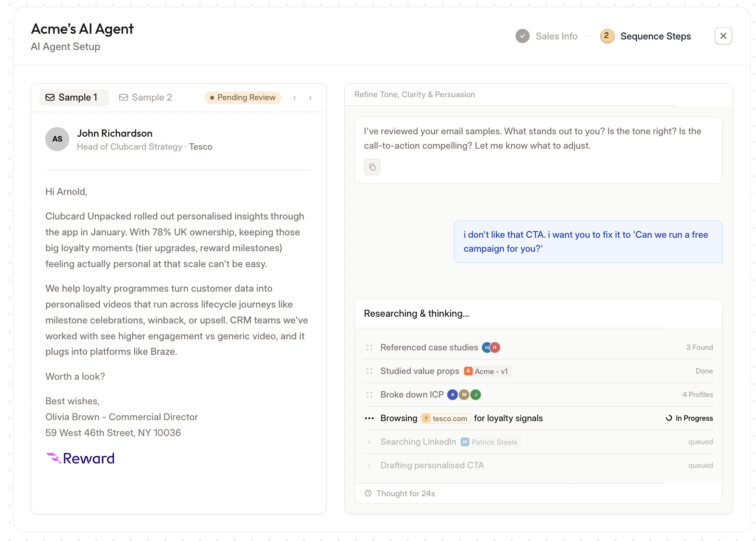Select the Sequence Steps step 2 indicator
This screenshot has width=756, height=541.
coord(607,36)
